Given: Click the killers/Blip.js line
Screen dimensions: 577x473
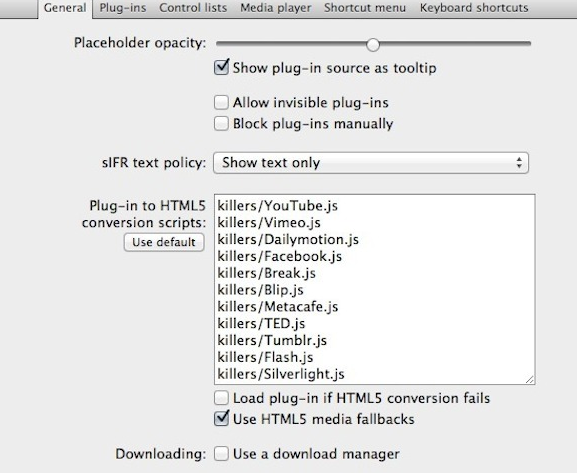Looking at the screenshot, I should pyautogui.click(x=260, y=290).
